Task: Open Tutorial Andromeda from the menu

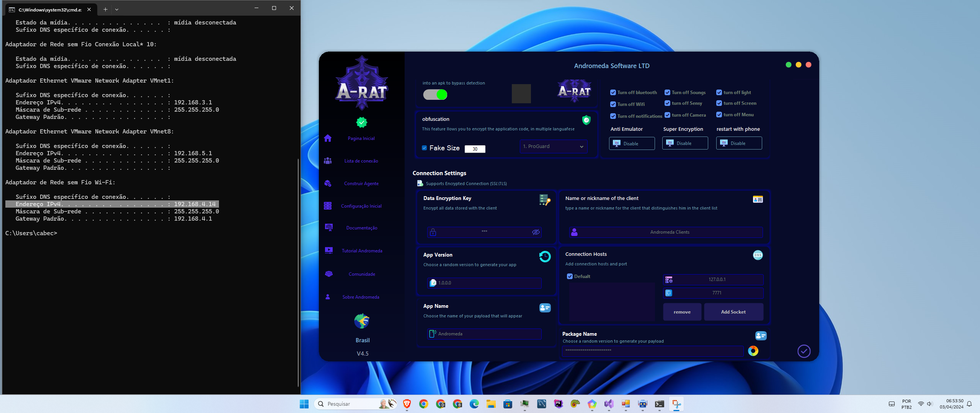Action: coord(361,250)
